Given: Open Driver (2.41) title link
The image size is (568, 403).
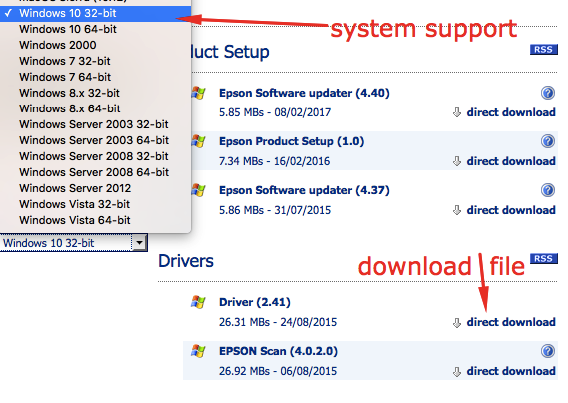Looking at the screenshot, I should (255, 302).
